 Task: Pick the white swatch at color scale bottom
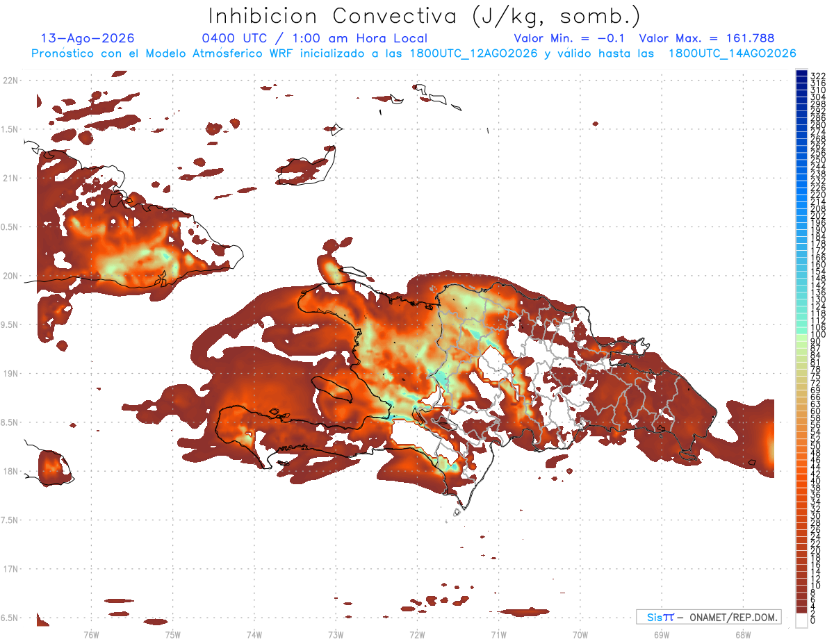[x=802, y=619]
